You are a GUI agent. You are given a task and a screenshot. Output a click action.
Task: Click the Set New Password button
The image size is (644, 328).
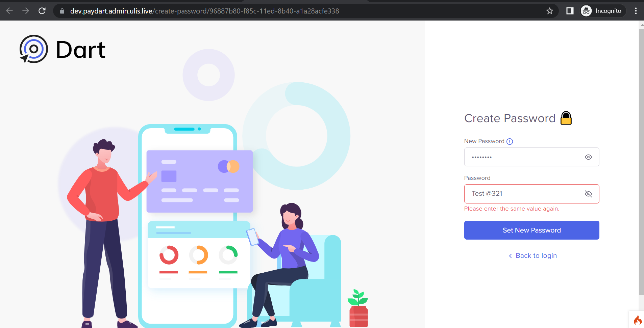(x=531, y=230)
